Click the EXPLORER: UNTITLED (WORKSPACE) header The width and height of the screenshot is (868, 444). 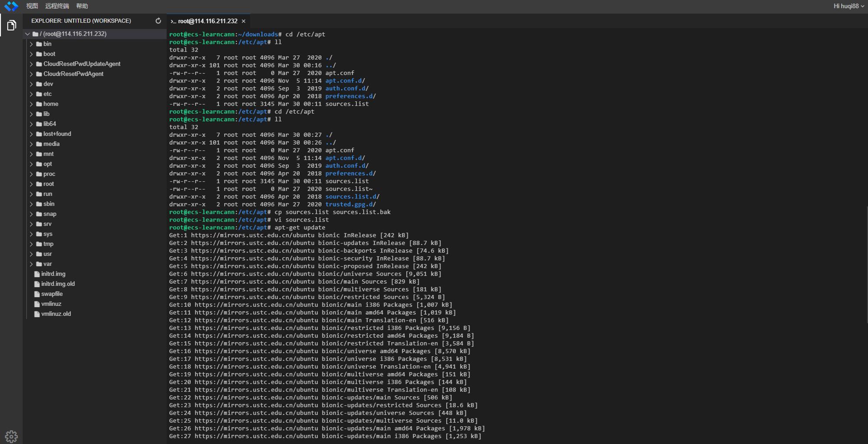pos(81,21)
